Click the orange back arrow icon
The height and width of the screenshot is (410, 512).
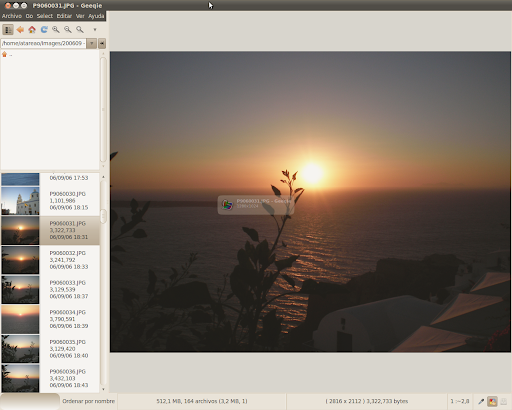20,30
